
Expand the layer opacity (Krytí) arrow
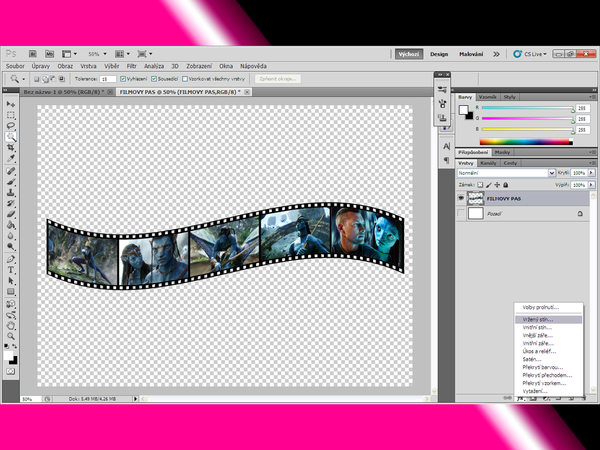coord(592,173)
